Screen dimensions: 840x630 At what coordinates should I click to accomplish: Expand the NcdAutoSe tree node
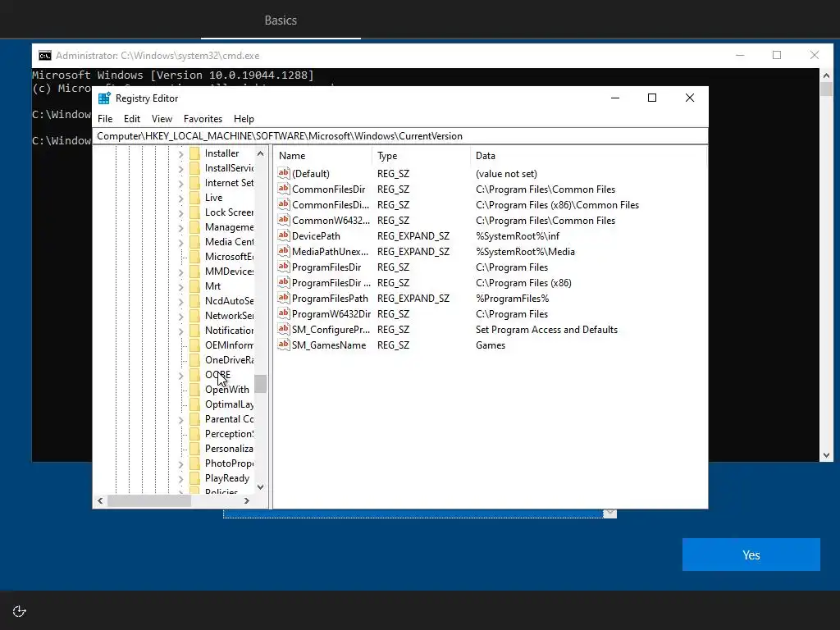pyautogui.click(x=181, y=302)
